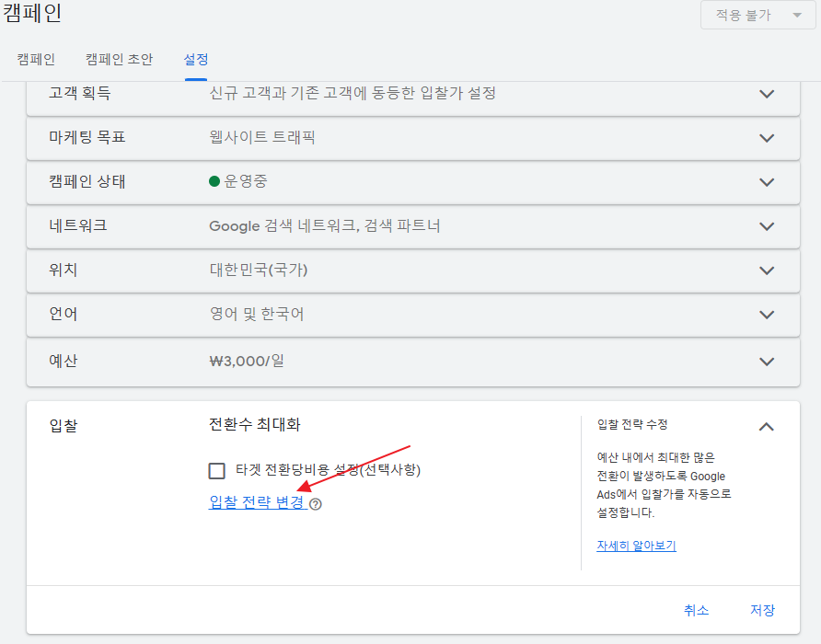
Task: Switch to the 캠페인 tab
Action: (36, 59)
